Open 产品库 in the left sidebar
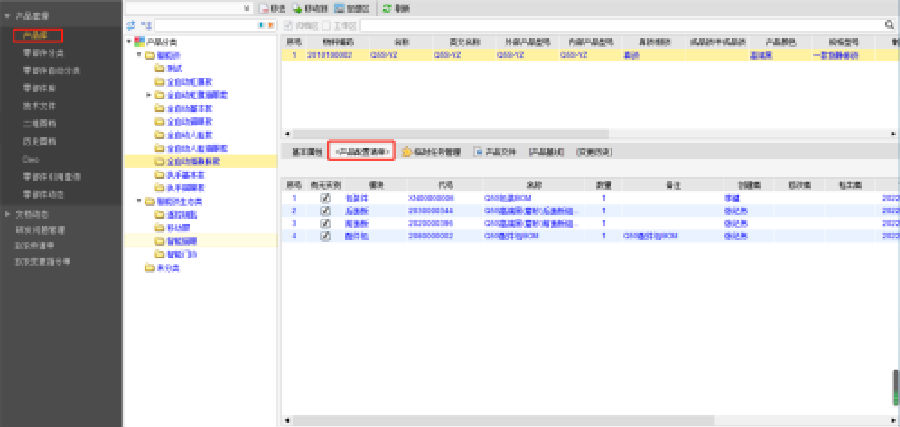The width and height of the screenshot is (900, 427). coord(37,36)
